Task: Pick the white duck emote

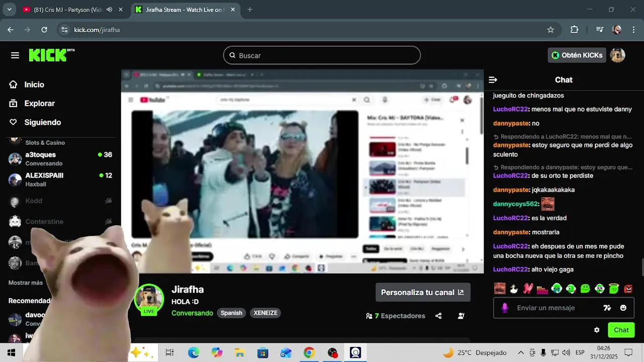Action: click(x=514, y=289)
